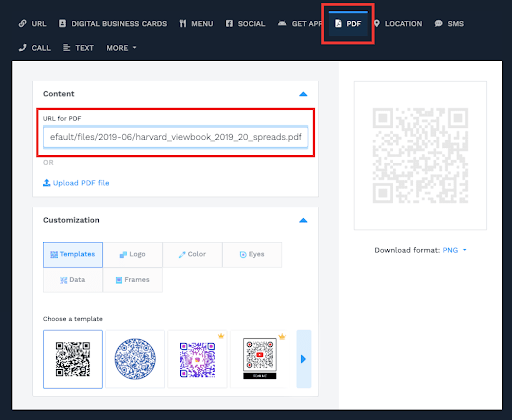512x420 pixels.
Task: Show next templates with arrow button
Action: 304,359
